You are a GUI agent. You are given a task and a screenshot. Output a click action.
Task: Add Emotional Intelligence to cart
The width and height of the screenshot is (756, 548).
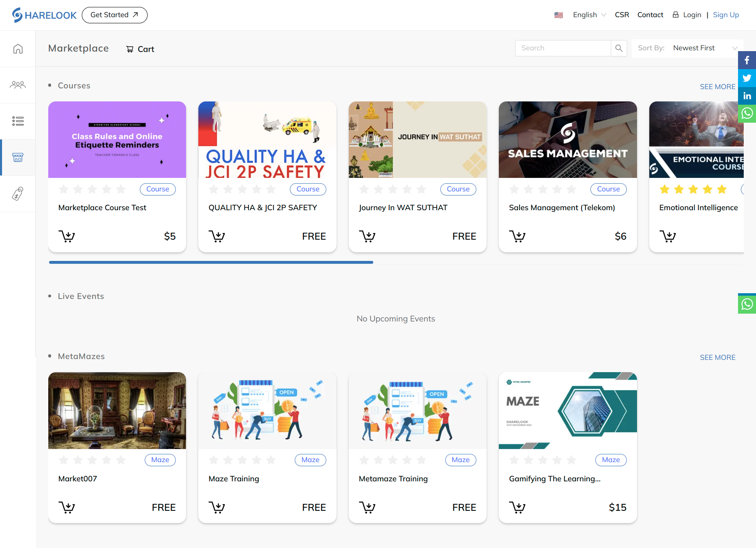pyautogui.click(x=668, y=236)
